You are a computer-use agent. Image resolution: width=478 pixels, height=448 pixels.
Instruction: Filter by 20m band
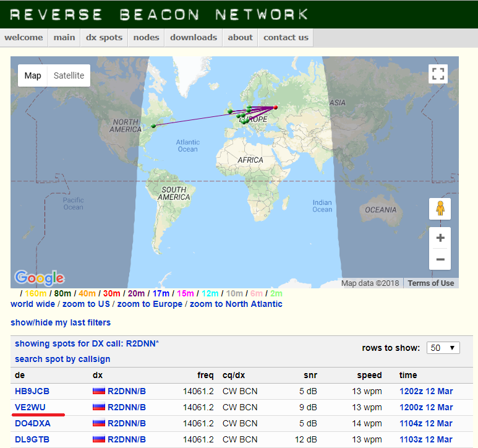(x=136, y=293)
